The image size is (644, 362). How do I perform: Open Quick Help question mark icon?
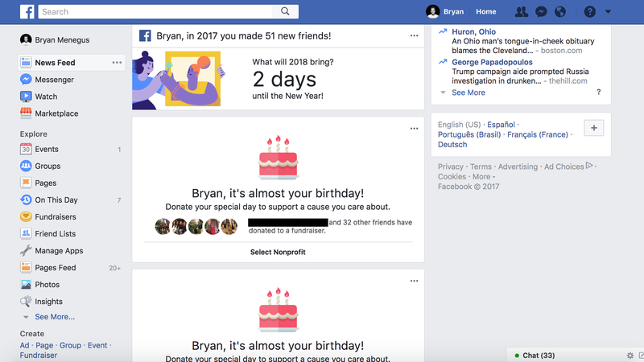[590, 12]
